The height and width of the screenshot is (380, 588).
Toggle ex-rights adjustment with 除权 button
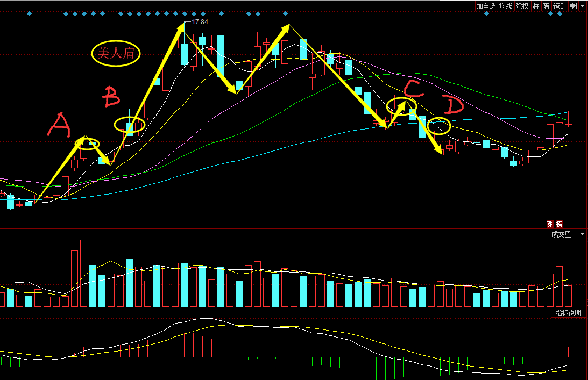click(x=522, y=6)
